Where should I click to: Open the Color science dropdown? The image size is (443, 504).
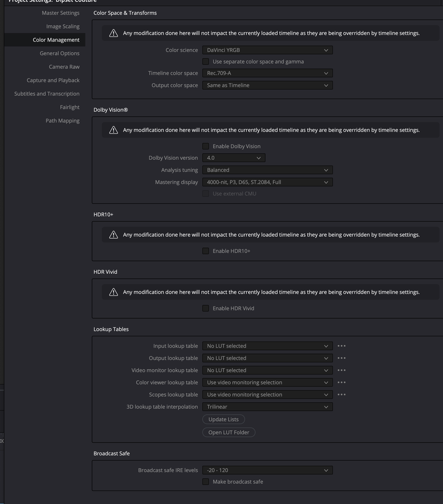[267, 50]
